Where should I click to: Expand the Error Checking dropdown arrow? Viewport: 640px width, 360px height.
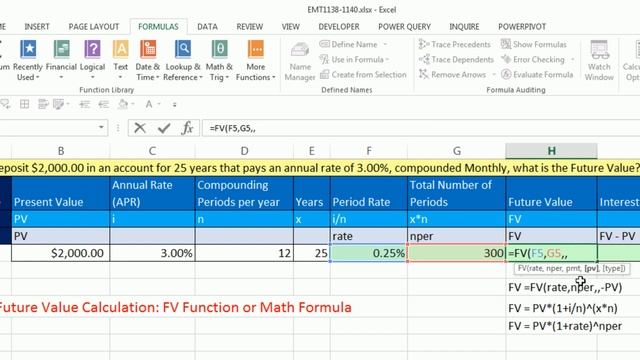point(572,60)
